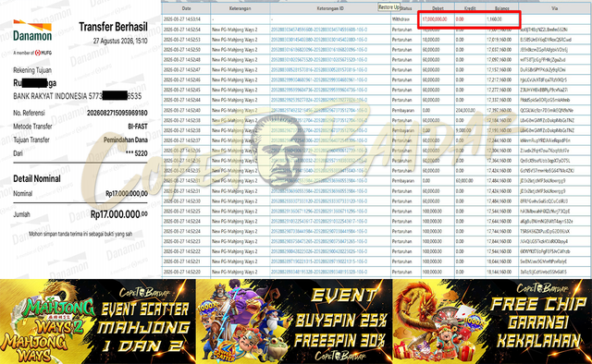Click the 27 Agustus 2026, 15:10 timestamp

(x=120, y=41)
